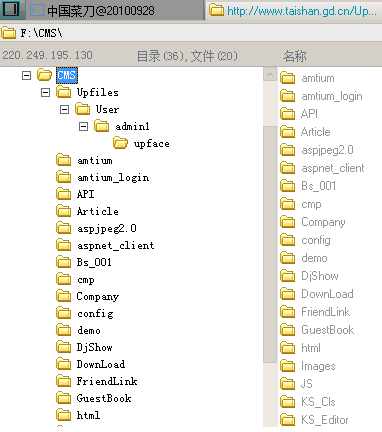Click the API folder icon in tree
Image resolution: width=382 pixels, height=432 pixels.
[63, 194]
